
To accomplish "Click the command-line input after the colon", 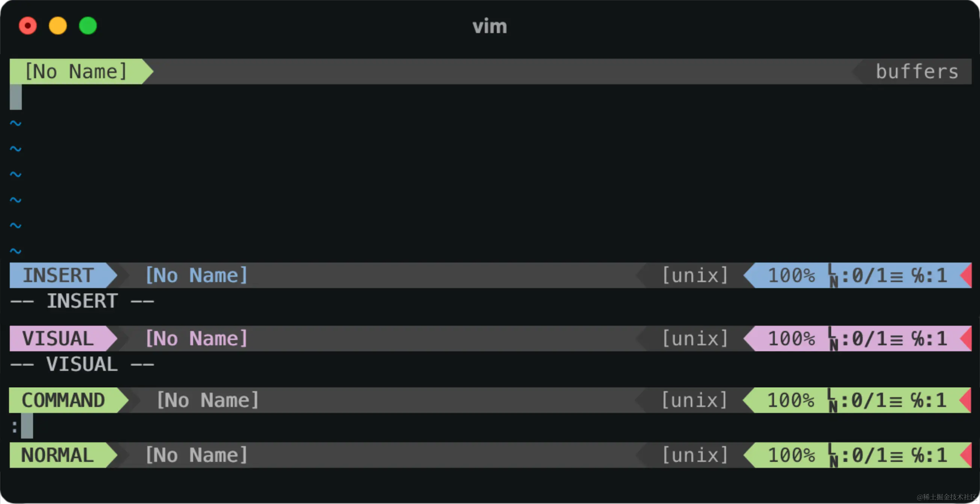I will (27, 427).
